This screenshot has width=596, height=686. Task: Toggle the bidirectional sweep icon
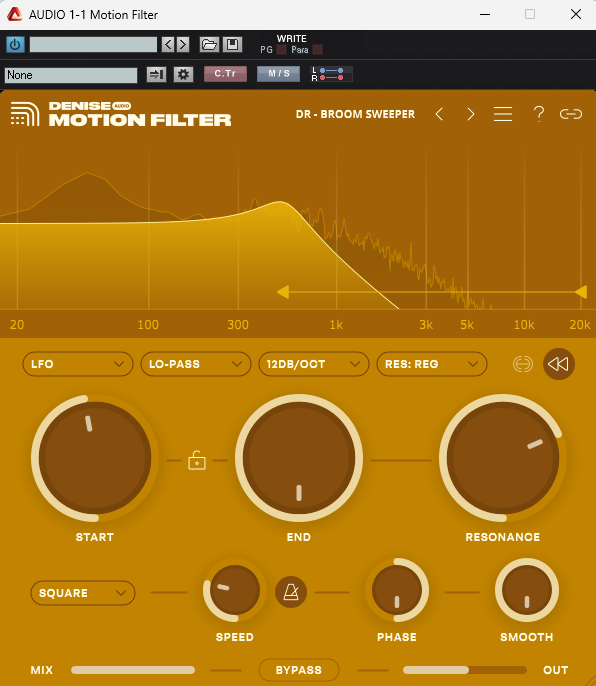[x=522, y=364]
